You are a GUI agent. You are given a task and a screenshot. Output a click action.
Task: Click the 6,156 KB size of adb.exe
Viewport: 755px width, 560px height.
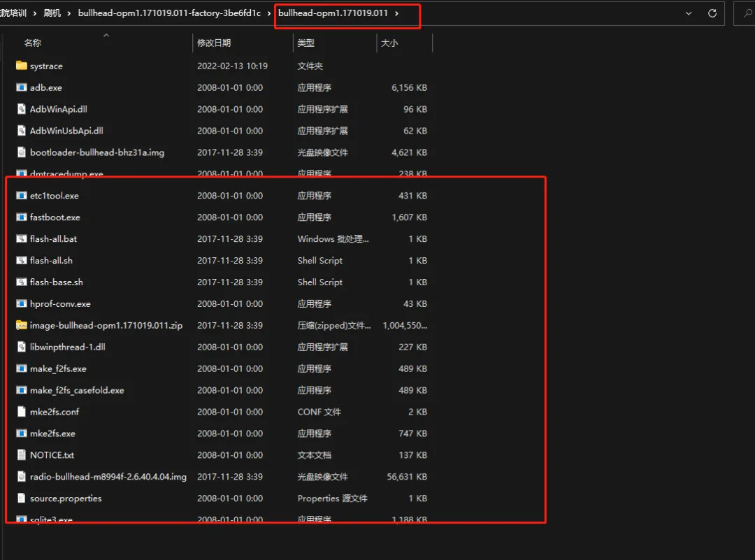click(409, 87)
